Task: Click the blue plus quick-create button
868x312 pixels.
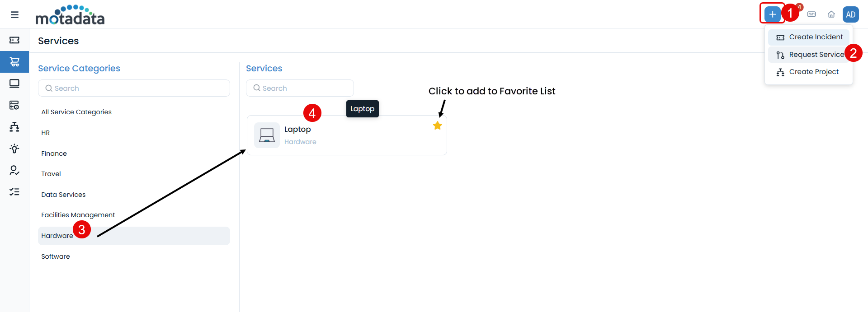Action: (772, 14)
